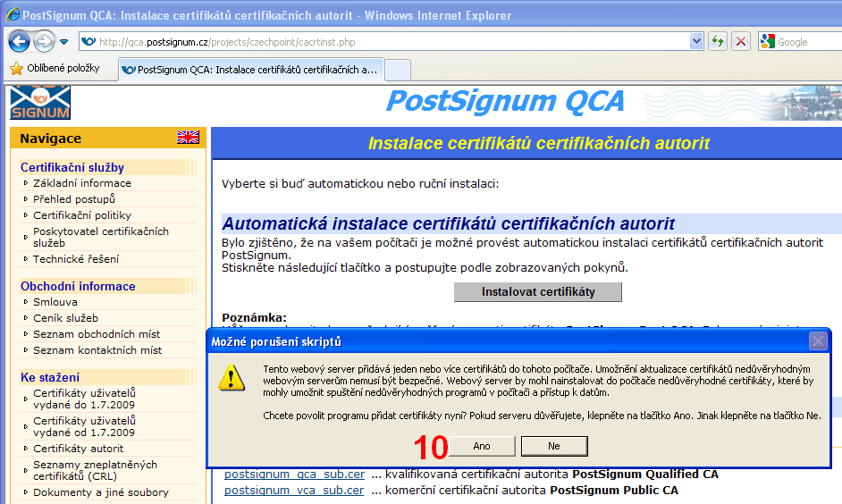Screen dimensions: 842x504
Task: Click the Google search box
Action: [809, 42]
